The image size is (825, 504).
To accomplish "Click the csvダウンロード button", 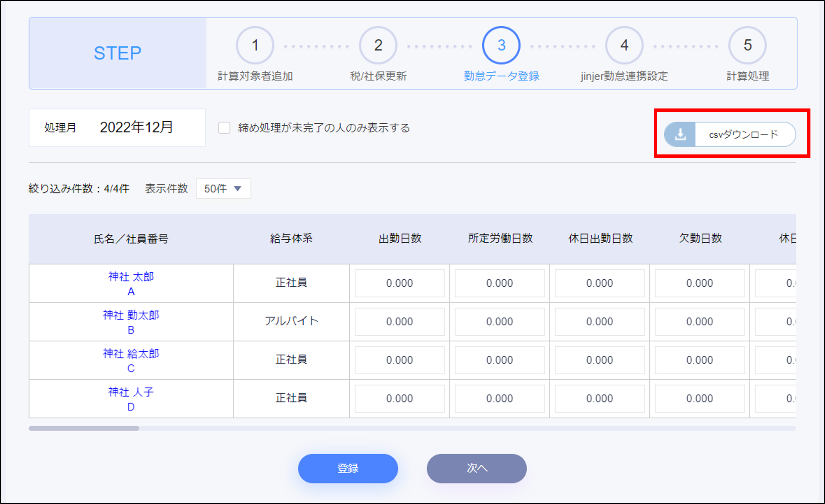I will click(x=743, y=135).
